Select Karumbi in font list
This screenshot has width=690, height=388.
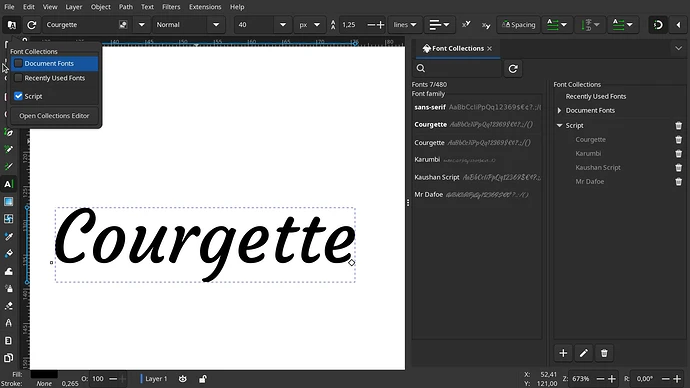coord(477,160)
